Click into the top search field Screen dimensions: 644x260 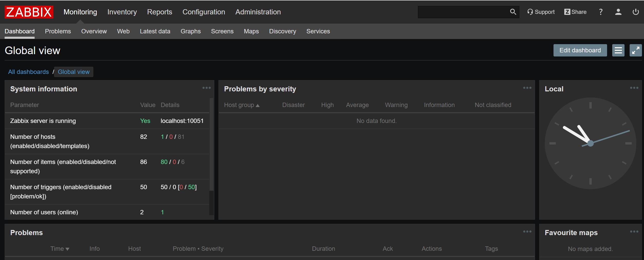pyautogui.click(x=463, y=12)
